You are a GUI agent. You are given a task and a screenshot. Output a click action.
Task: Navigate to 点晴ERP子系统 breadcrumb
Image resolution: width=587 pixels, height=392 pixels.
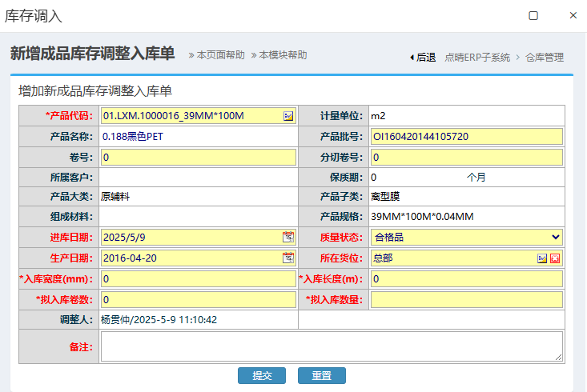[477, 58]
